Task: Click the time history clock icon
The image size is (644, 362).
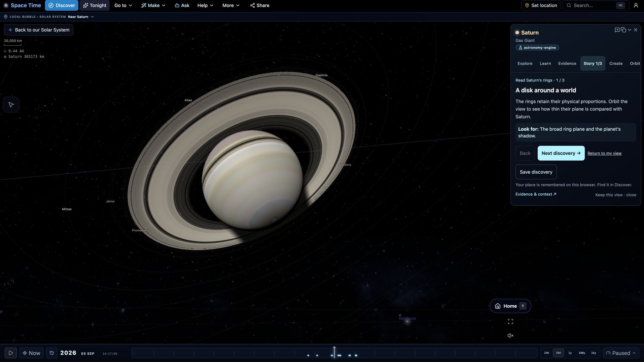Action: [x=52, y=353]
